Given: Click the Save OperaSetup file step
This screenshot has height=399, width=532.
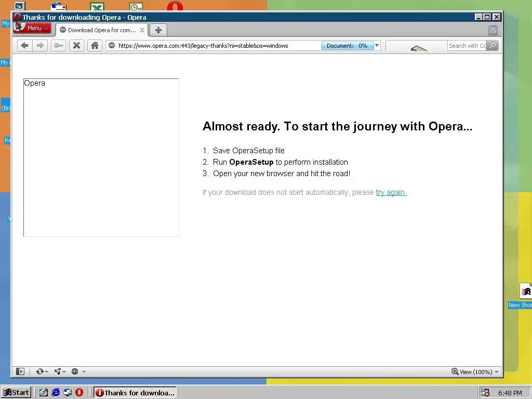Looking at the screenshot, I should [x=249, y=151].
